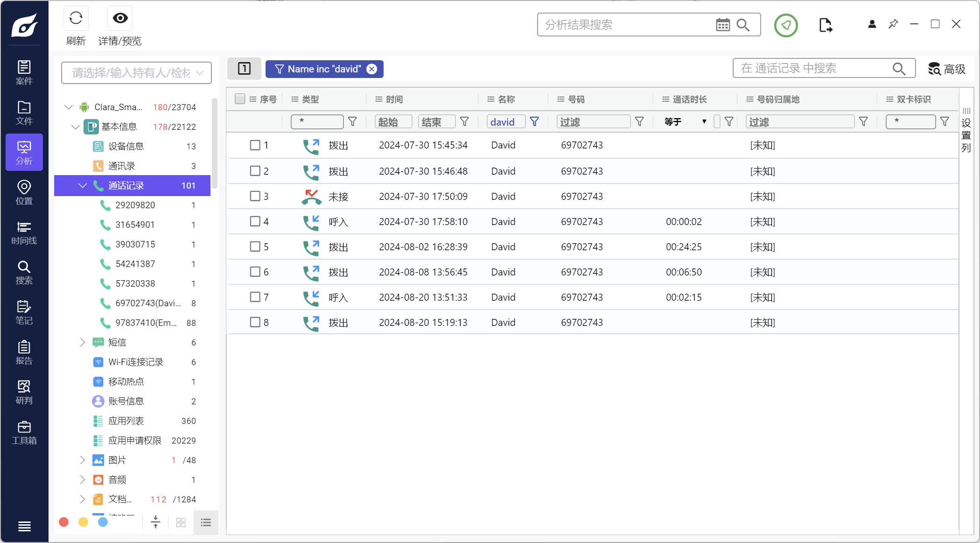Check the box for row 6
980x543 pixels.
click(x=255, y=272)
